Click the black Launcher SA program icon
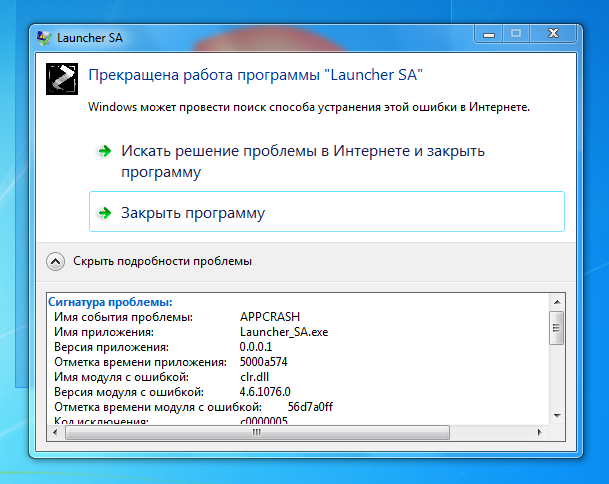This screenshot has width=609, height=484. tap(62, 79)
